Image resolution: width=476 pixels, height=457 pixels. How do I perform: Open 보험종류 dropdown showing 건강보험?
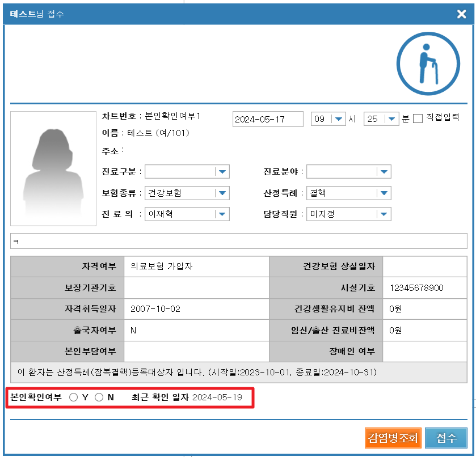(222, 193)
